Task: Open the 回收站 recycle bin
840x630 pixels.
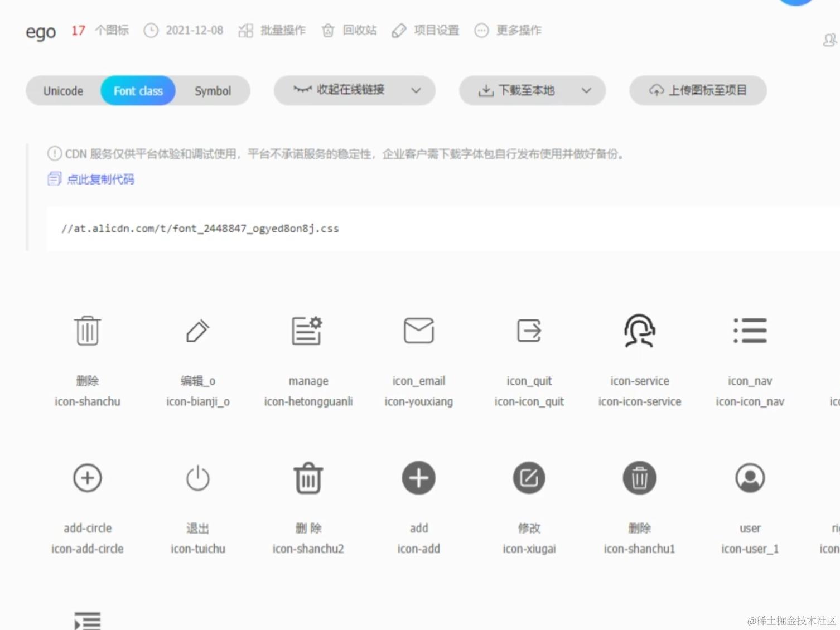Action: tap(360, 30)
